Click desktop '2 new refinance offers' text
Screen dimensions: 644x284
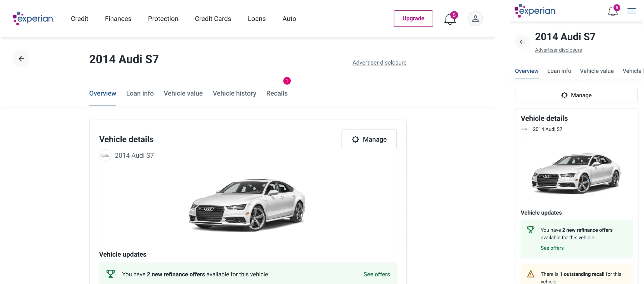tap(176, 274)
